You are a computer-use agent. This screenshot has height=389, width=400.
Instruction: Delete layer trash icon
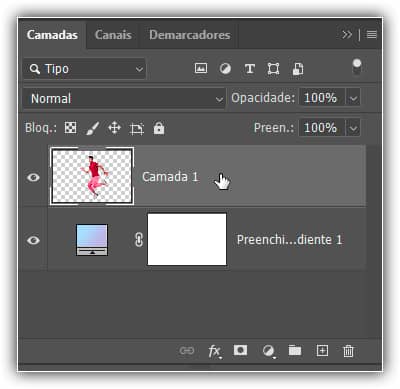point(348,351)
